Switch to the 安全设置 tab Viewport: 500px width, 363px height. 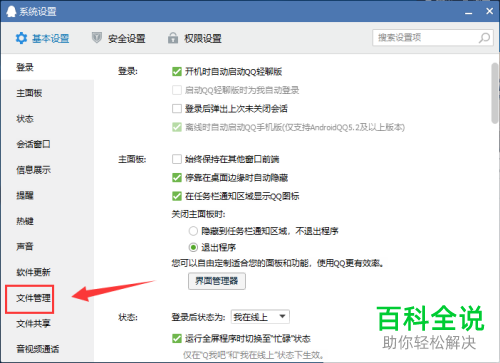pos(119,38)
